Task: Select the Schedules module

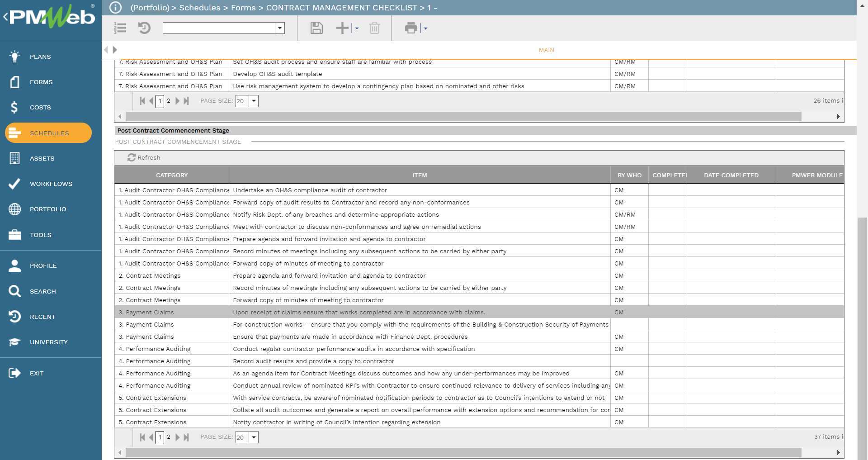Action: (x=48, y=133)
